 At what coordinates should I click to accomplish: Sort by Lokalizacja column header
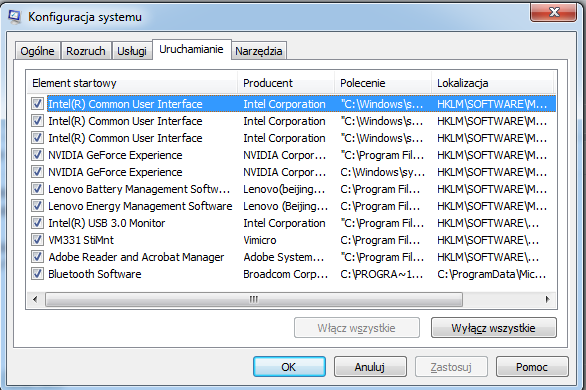coord(493,83)
